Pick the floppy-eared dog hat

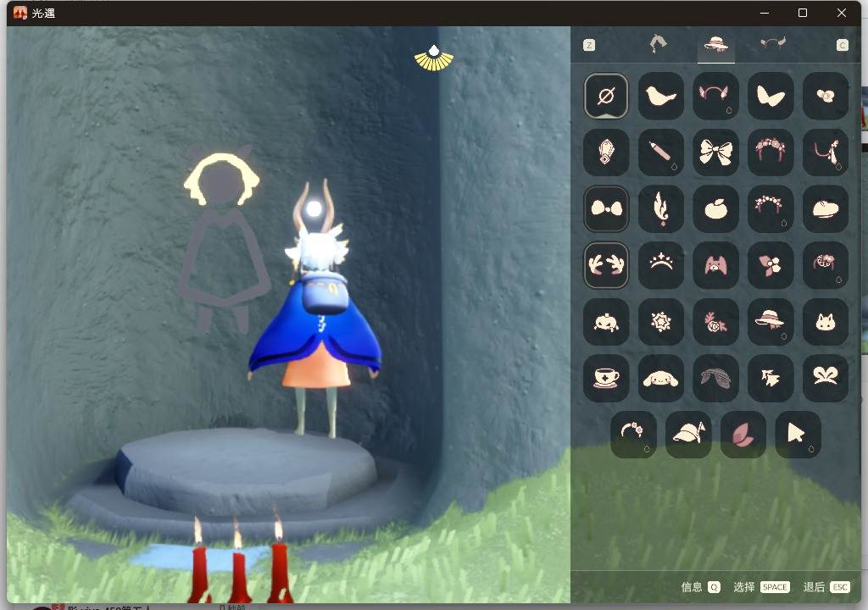point(661,378)
